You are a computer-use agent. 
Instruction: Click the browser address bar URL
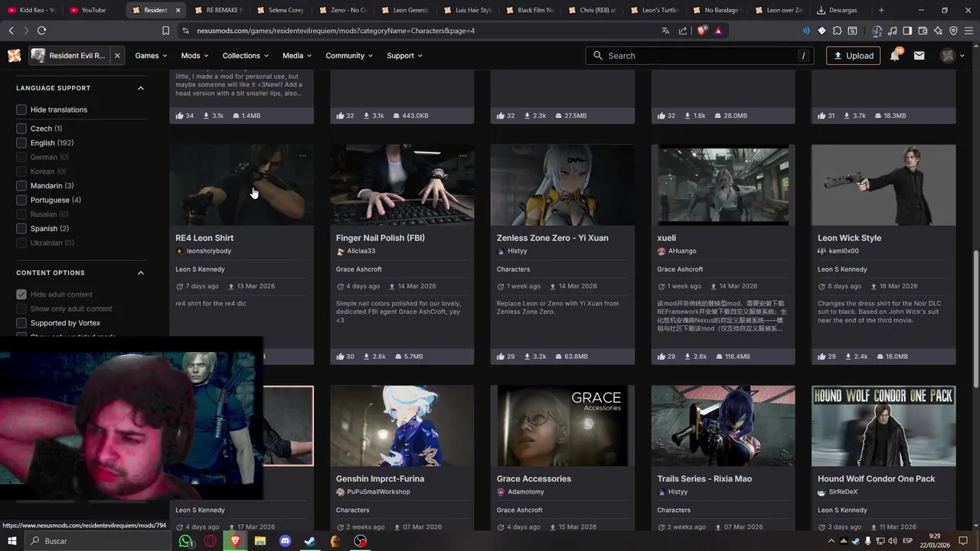coord(335,31)
